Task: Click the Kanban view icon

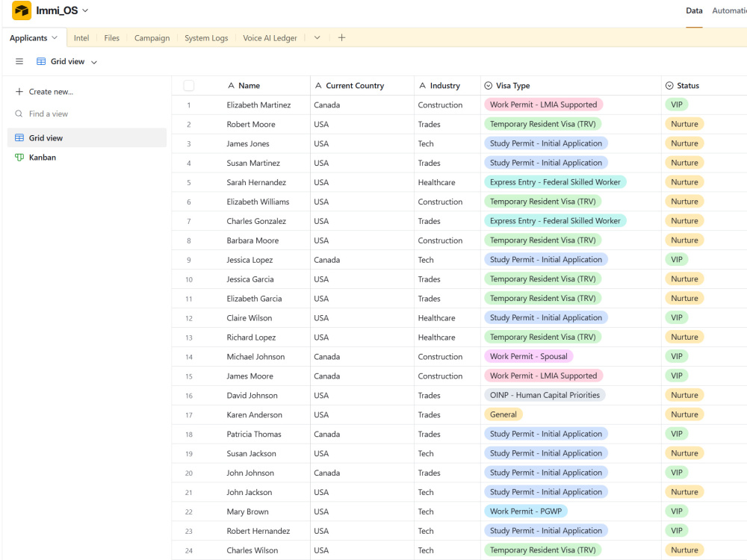Action: click(19, 157)
